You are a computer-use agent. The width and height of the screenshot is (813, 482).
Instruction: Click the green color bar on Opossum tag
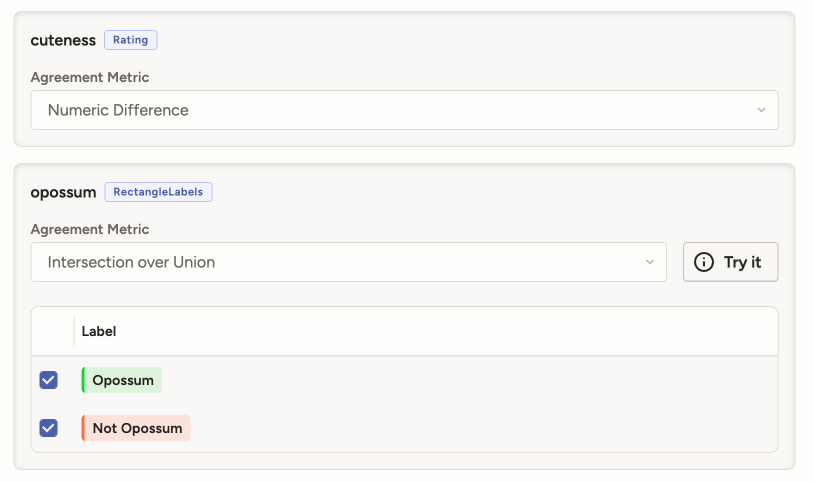[x=83, y=380]
